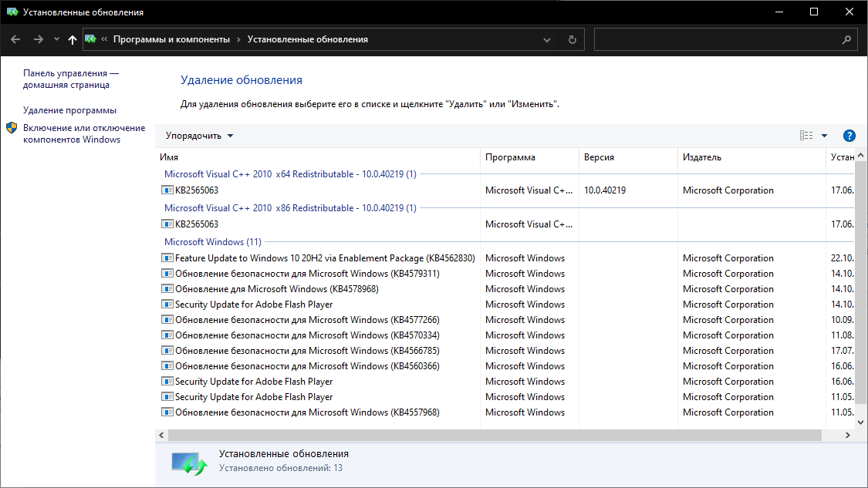
Task: Click the search magnifier icon
Action: pos(846,39)
